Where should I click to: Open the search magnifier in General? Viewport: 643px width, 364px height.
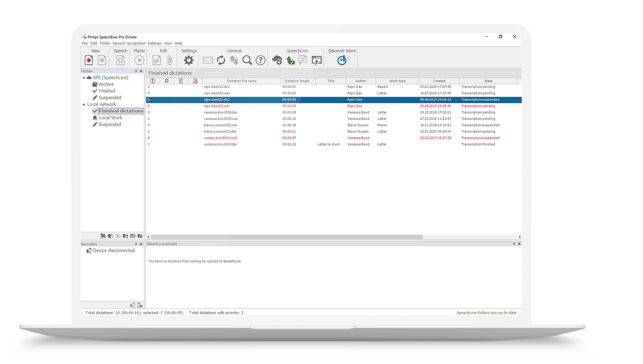pos(247,60)
